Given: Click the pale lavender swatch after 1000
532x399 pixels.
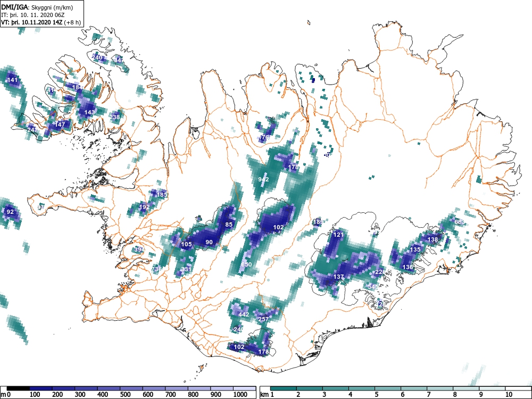Looking at the screenshot, I should tap(244, 388).
